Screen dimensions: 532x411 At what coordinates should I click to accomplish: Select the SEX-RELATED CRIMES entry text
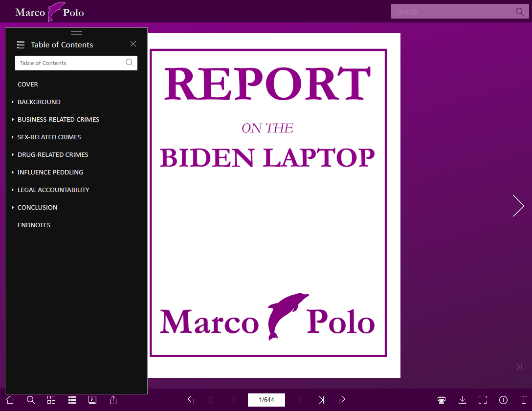click(49, 137)
